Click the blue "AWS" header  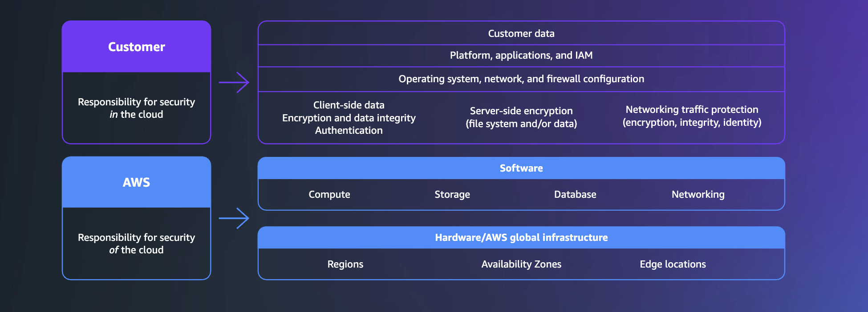(x=136, y=182)
